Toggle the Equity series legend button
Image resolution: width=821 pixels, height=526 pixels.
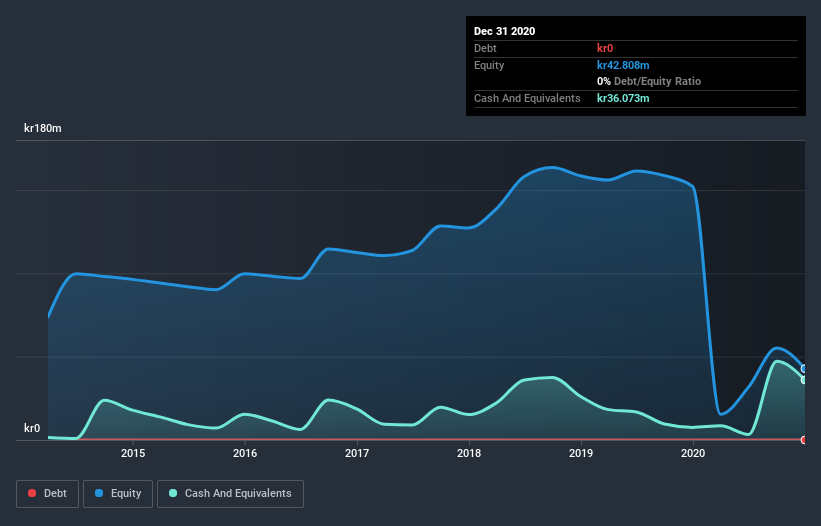[x=118, y=494]
